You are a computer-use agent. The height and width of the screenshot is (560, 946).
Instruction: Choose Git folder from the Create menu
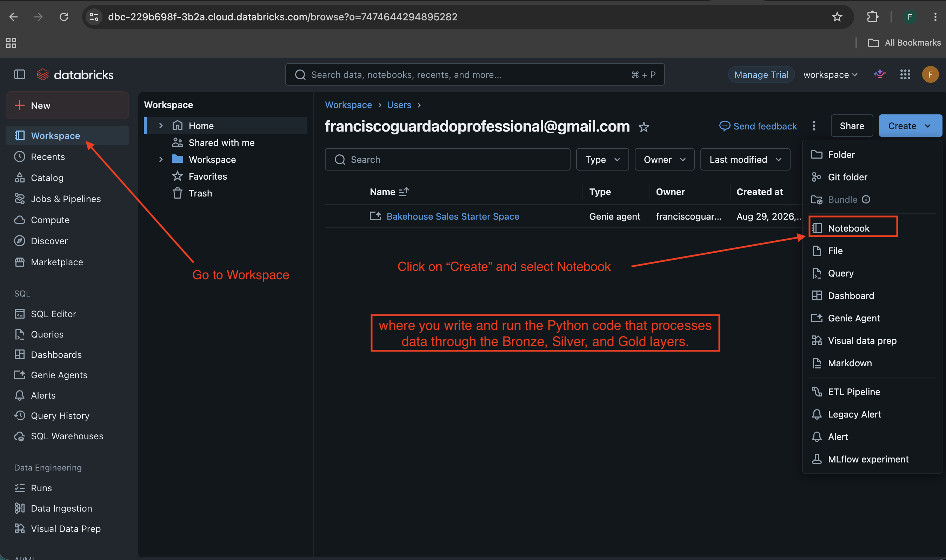click(872, 177)
